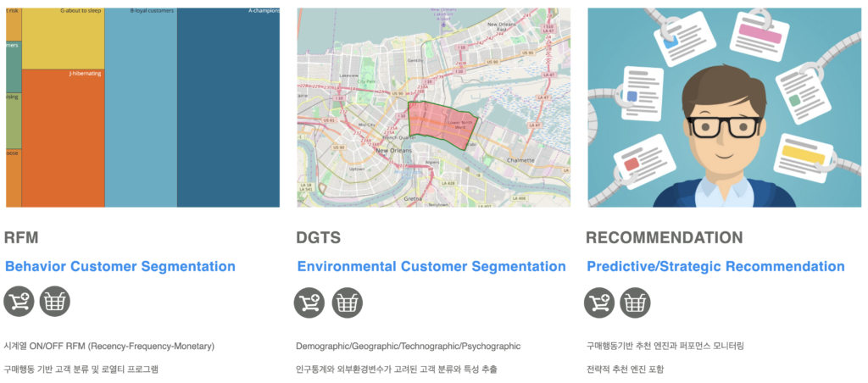Screen dimensions: 868x383
Task: Click the RFM heading
Action: point(21,237)
